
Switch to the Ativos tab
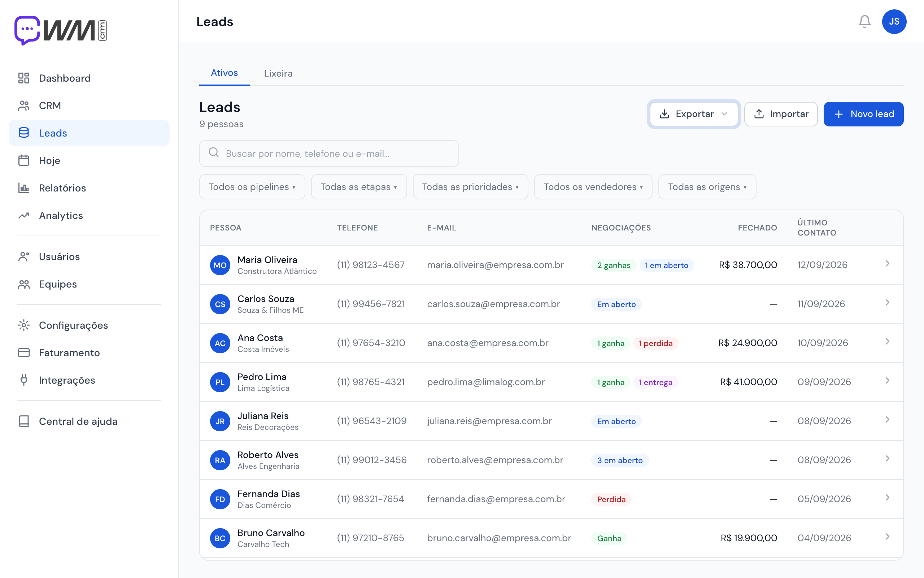(x=225, y=73)
